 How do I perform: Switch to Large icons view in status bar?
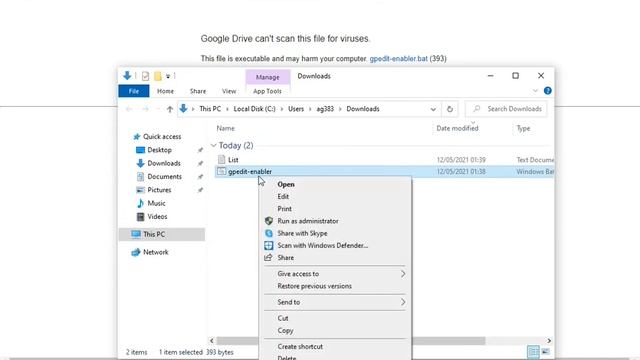click(546, 351)
